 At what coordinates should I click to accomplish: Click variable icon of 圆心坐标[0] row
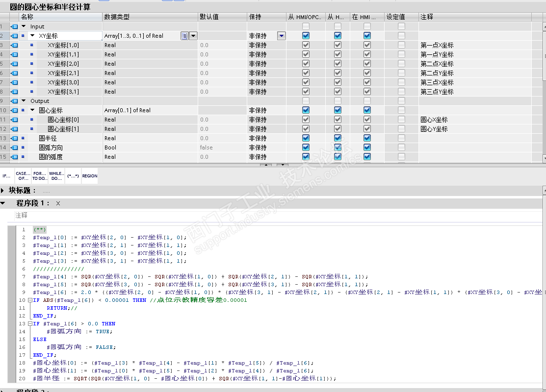[x=14, y=120]
